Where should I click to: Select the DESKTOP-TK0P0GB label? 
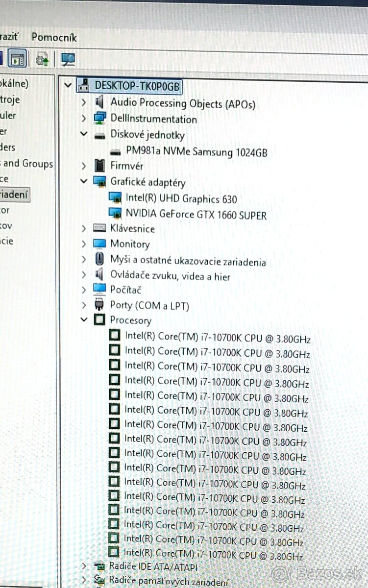137,86
